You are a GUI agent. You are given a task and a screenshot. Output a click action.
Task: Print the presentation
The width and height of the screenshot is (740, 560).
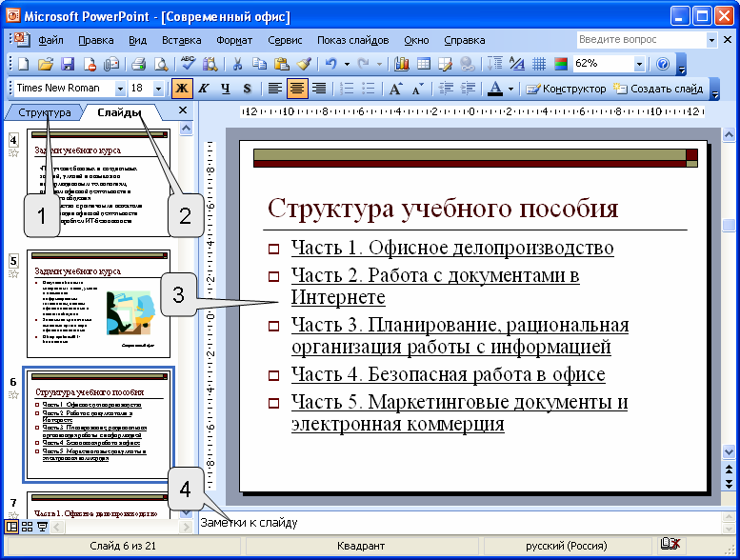click(138, 64)
